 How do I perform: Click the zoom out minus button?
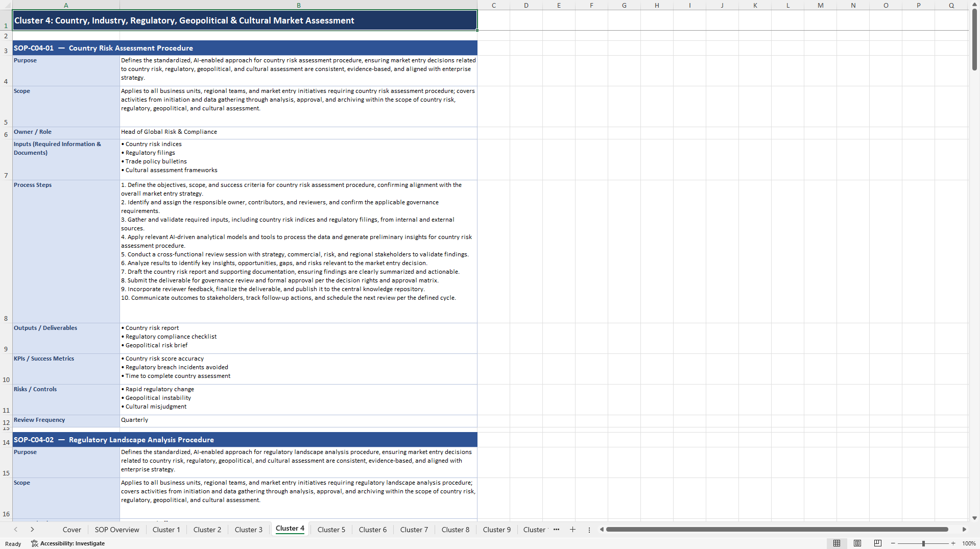click(893, 543)
